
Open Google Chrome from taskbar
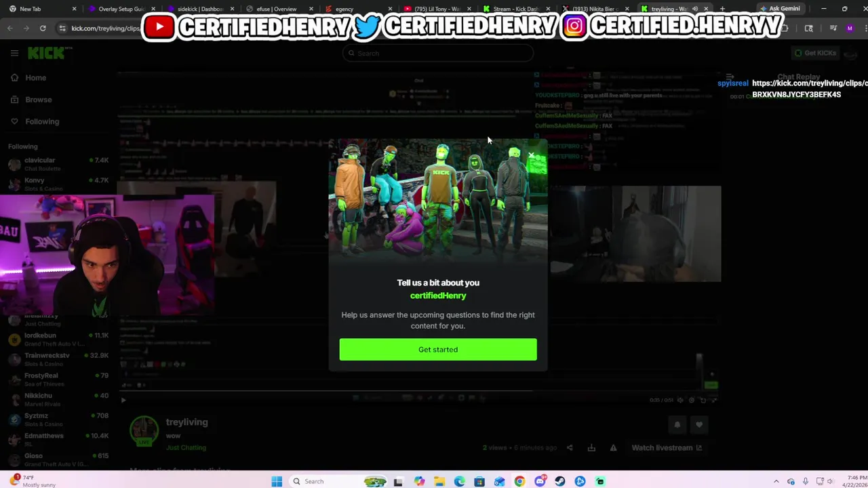click(519, 481)
